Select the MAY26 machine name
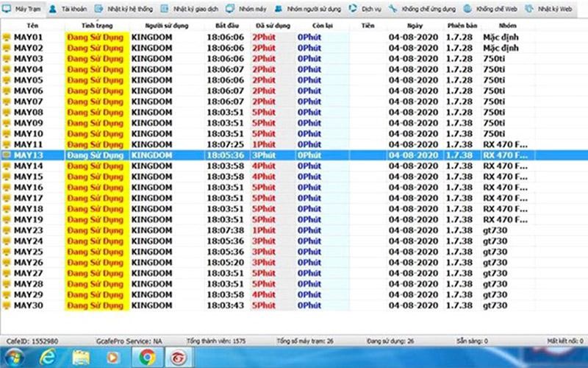 (x=29, y=263)
